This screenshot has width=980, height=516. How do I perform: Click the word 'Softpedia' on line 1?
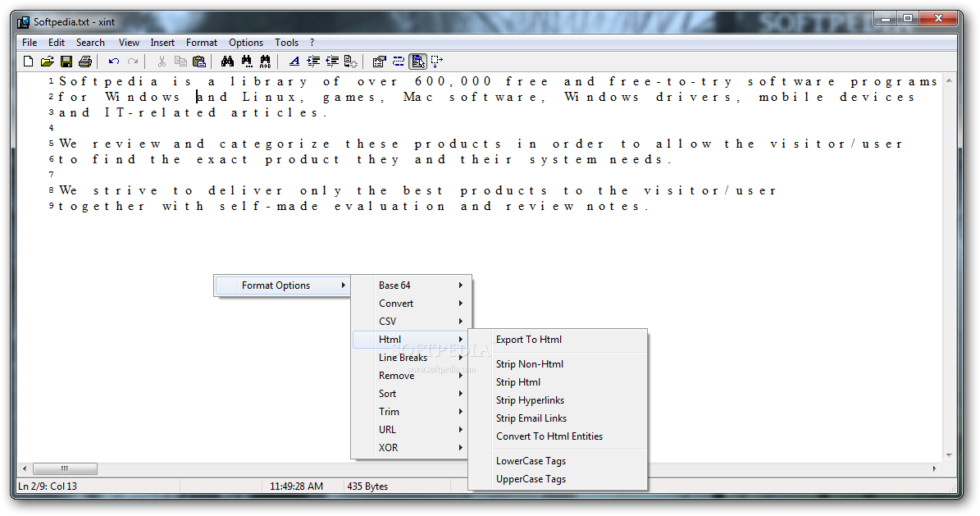coord(109,81)
